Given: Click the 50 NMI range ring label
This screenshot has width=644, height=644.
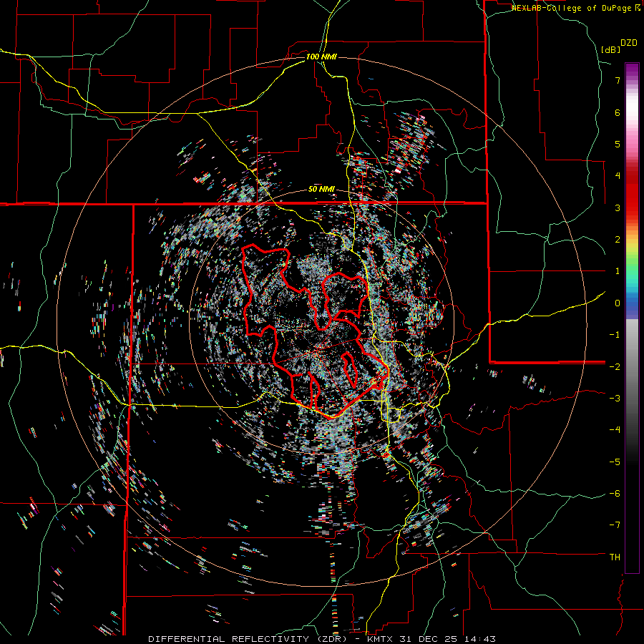Looking at the screenshot, I should point(321,190).
